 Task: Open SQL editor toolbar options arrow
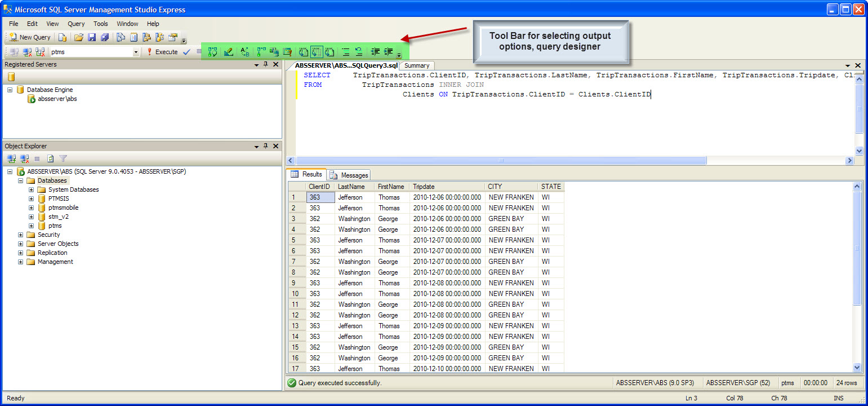[399, 55]
